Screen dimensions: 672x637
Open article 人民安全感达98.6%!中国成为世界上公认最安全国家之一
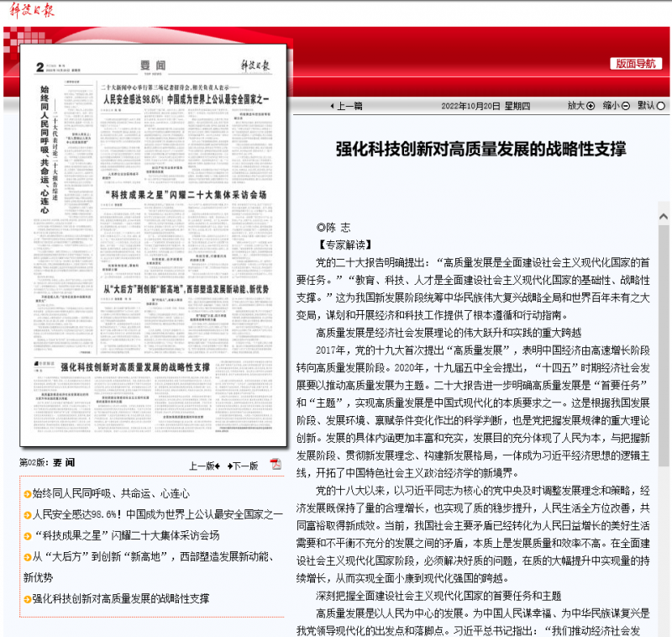click(157, 514)
